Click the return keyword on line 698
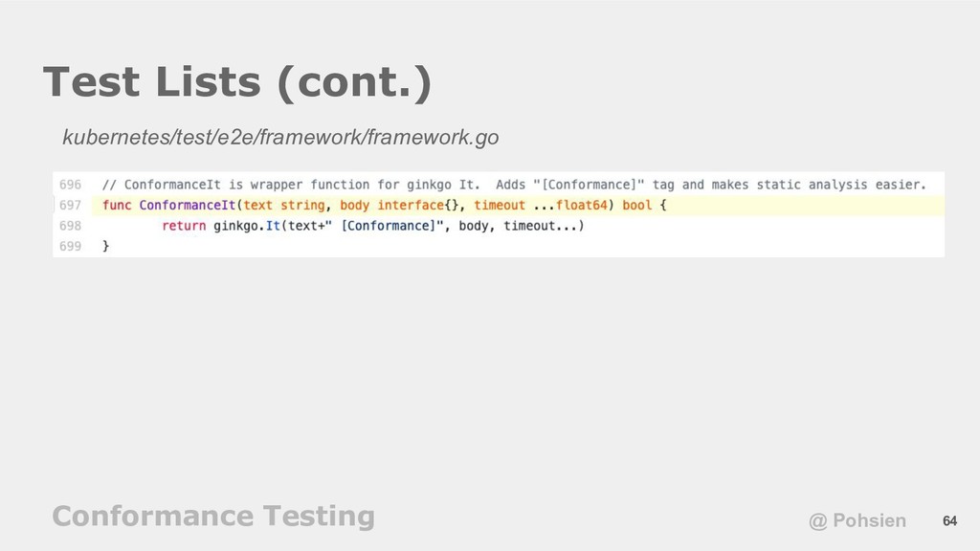The height and width of the screenshot is (551, 980). pyautogui.click(x=184, y=226)
